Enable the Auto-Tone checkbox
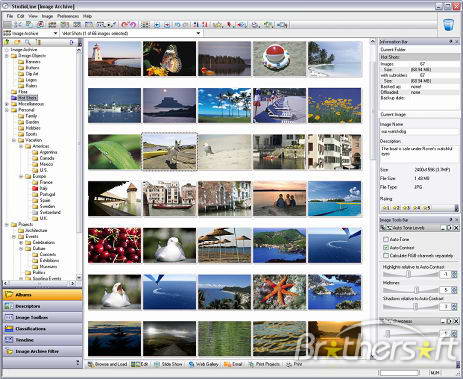 tap(386, 239)
